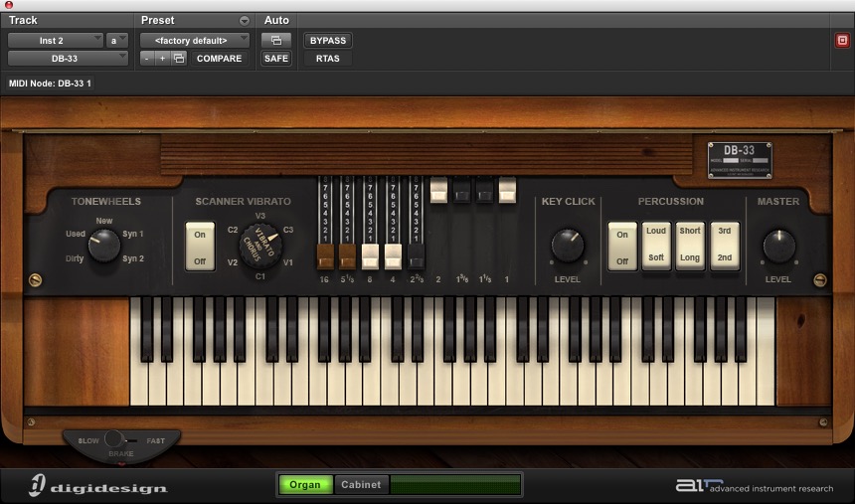Toggle BYPASS for the plug-in
Image resolution: width=855 pixels, height=504 pixels.
(328, 41)
